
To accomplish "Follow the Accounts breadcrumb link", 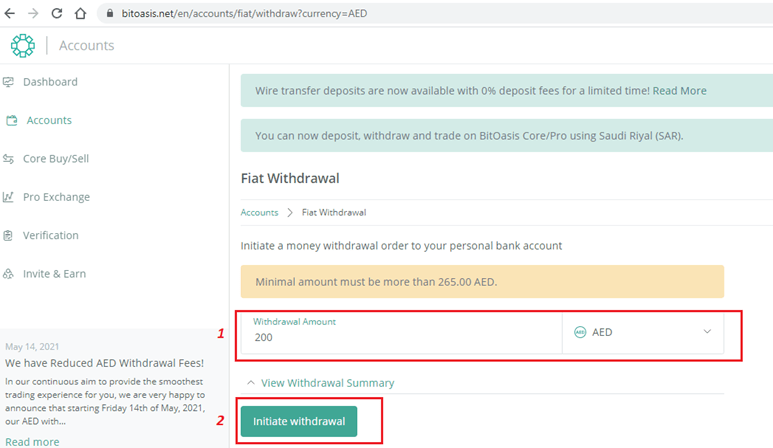I will click(259, 212).
